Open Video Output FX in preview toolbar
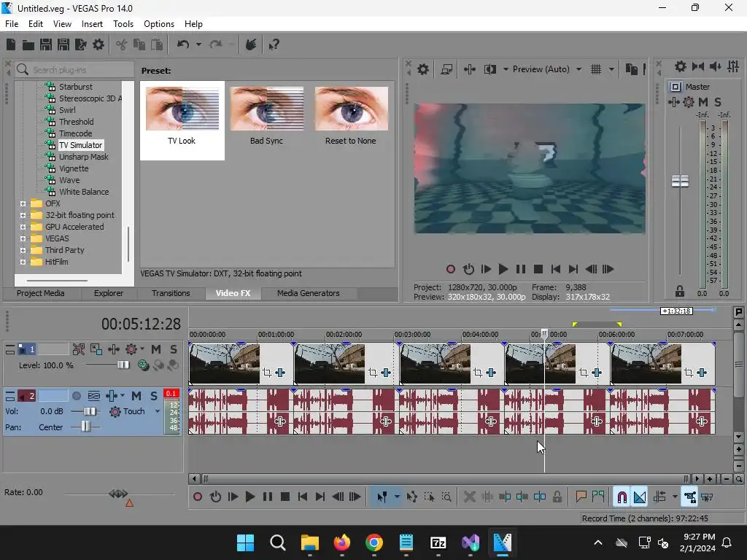This screenshot has height=560, width=747. tap(470, 69)
